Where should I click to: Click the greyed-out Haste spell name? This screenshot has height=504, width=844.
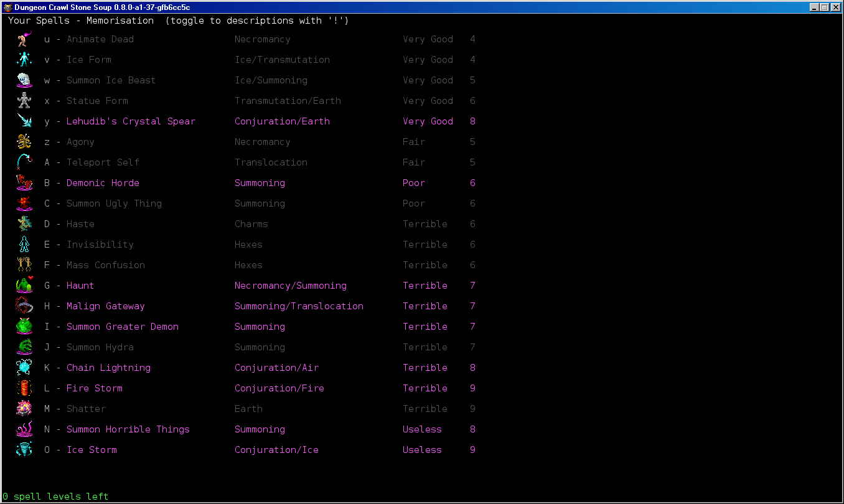tap(80, 224)
